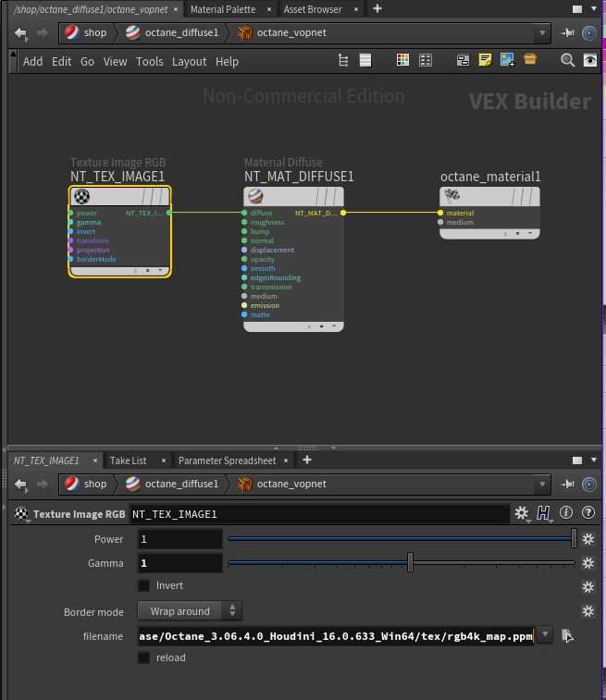Go back in parameter pane path history

(x=20, y=484)
